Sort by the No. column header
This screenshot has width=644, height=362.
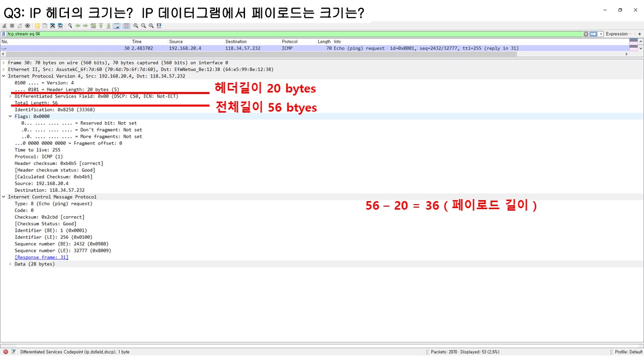[x=65, y=42]
